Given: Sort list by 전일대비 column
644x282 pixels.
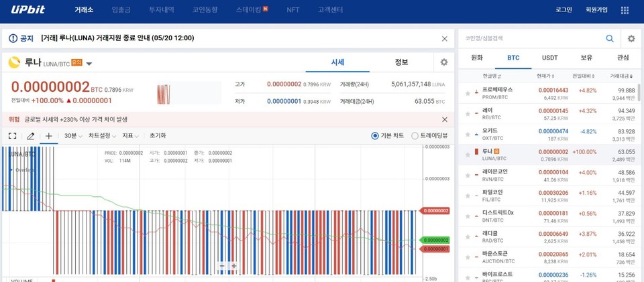Looking at the screenshot, I should pos(583,76).
